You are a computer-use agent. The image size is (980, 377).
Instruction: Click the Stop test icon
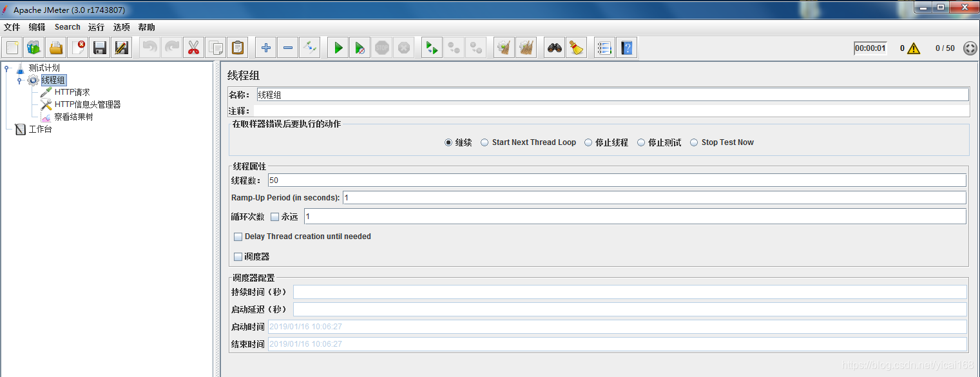[382, 48]
